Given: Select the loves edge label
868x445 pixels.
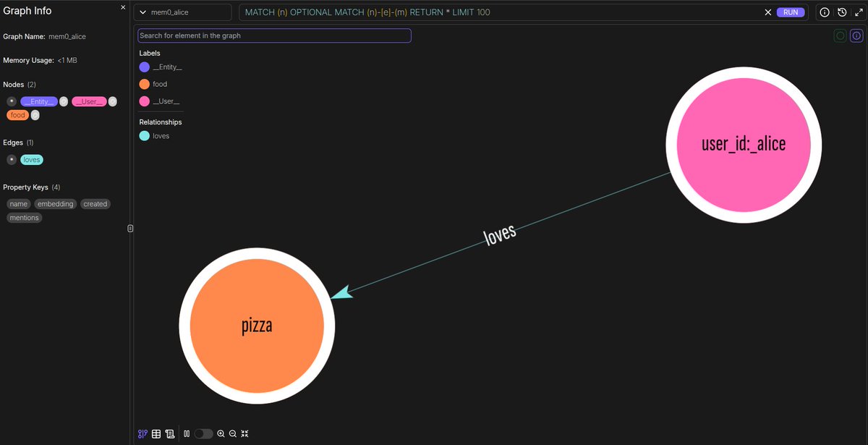Looking at the screenshot, I should coord(500,234).
